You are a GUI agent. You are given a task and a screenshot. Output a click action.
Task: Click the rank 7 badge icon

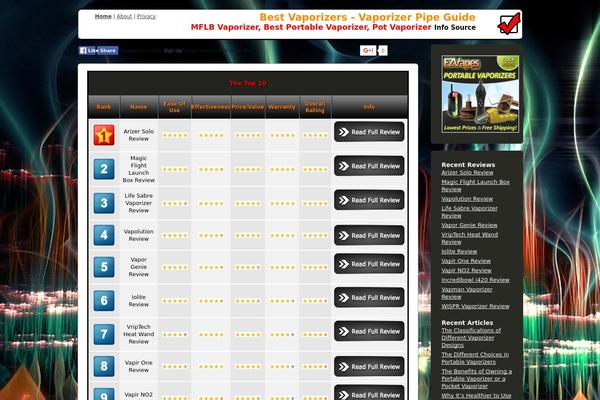[104, 334]
